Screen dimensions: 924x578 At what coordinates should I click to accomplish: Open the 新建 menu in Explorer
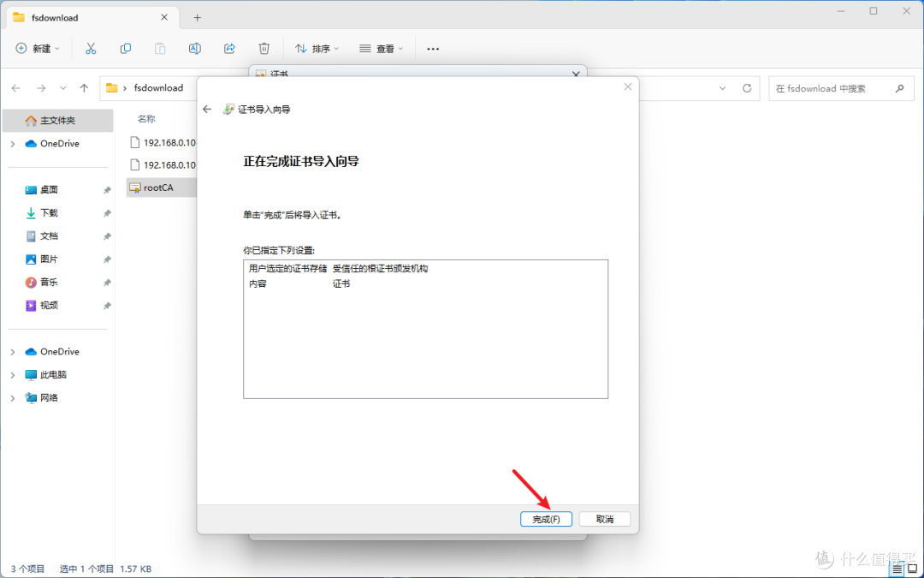pyautogui.click(x=38, y=49)
